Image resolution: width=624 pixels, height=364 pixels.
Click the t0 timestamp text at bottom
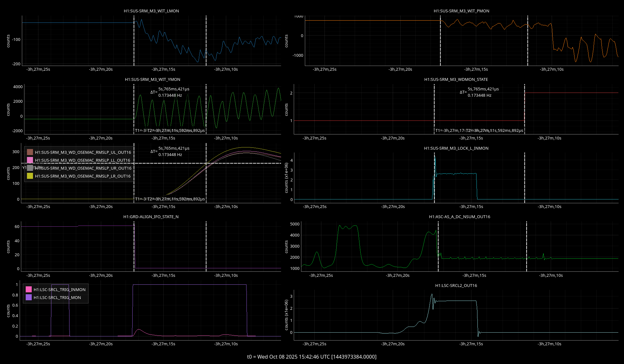(x=312, y=357)
